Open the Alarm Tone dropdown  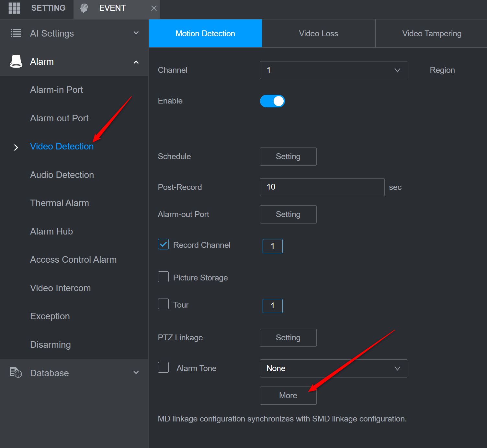click(x=333, y=368)
